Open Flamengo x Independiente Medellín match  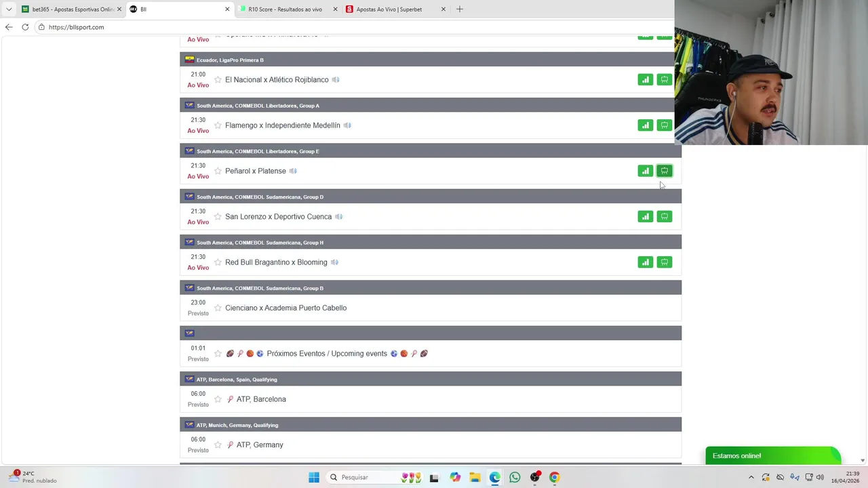[x=283, y=125]
